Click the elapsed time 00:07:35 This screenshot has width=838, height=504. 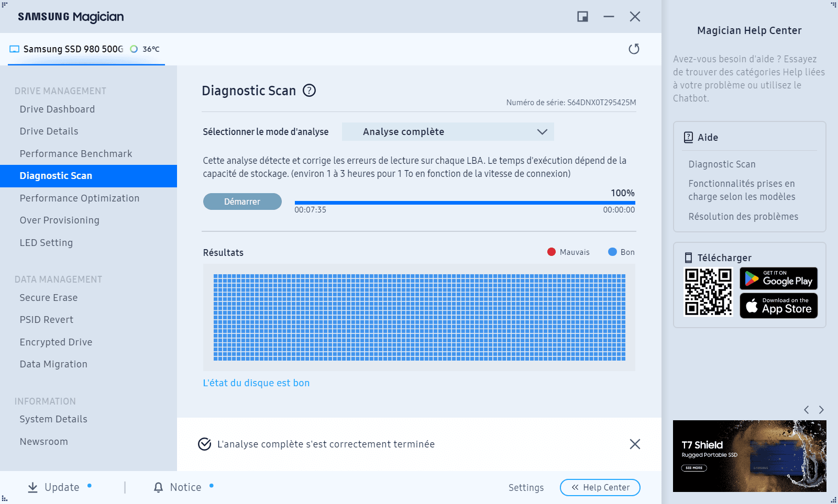coord(310,210)
